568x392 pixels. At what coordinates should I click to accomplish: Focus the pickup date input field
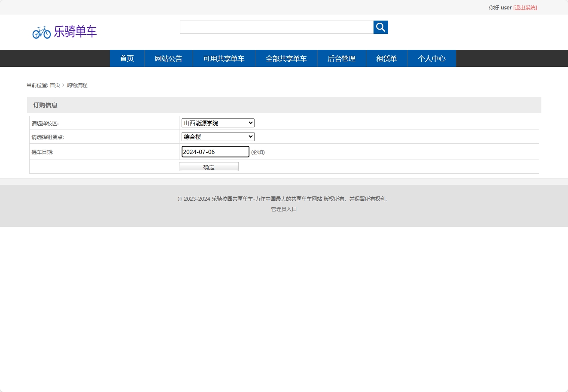tap(215, 151)
